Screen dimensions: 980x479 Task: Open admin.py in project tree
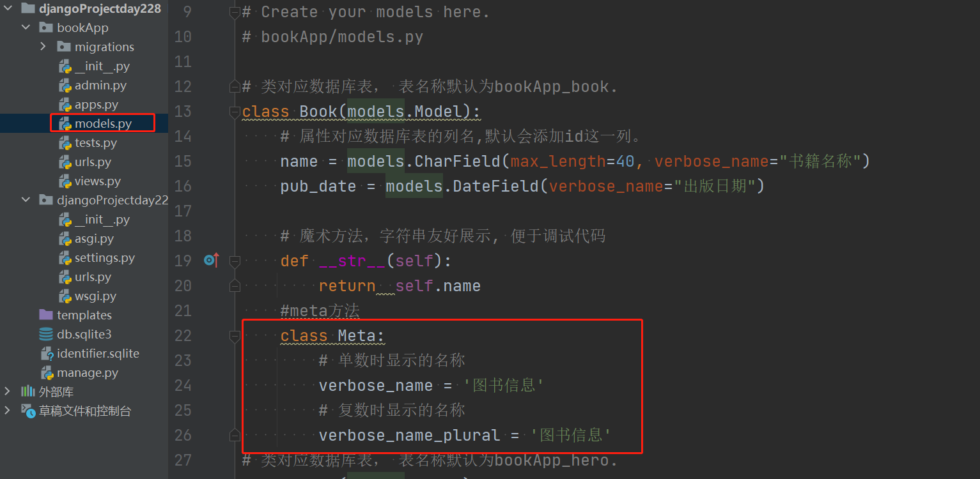click(x=100, y=85)
